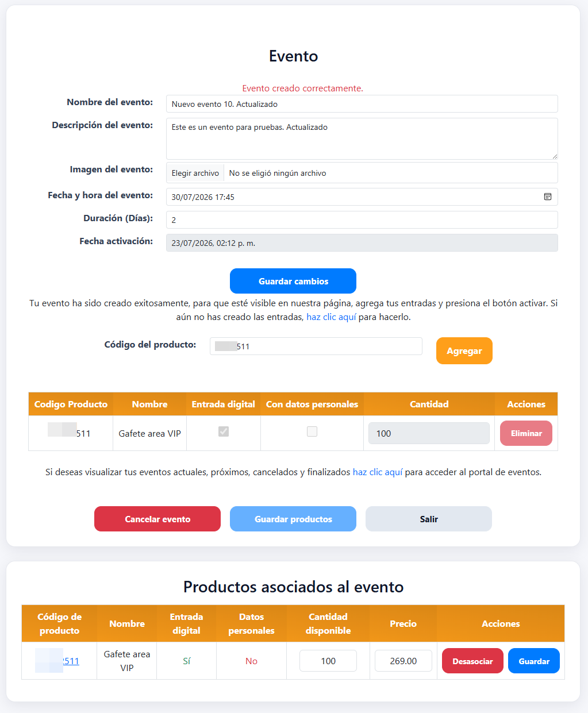
Task: Click the Guardar cambios button
Action: pos(293,281)
